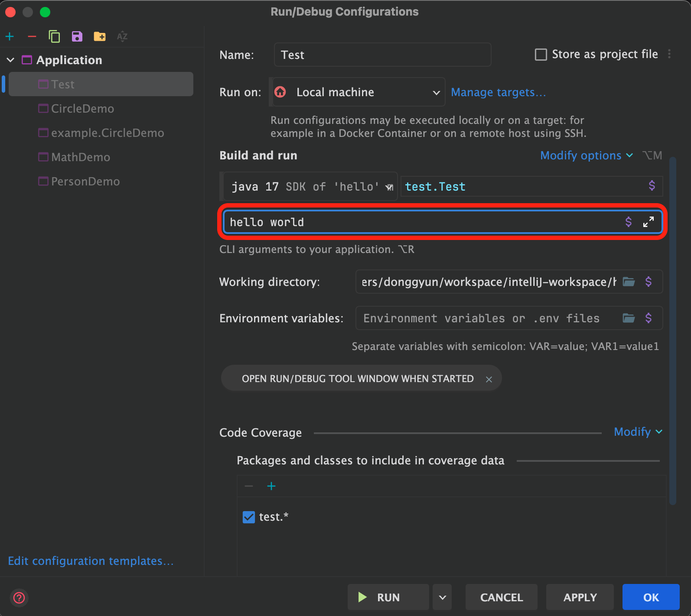Uncheck the test.* coverage pattern
This screenshot has height=616, width=691.
tap(249, 517)
